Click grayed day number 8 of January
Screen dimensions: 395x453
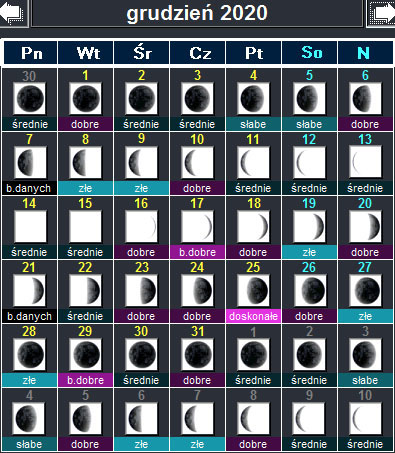253,396
